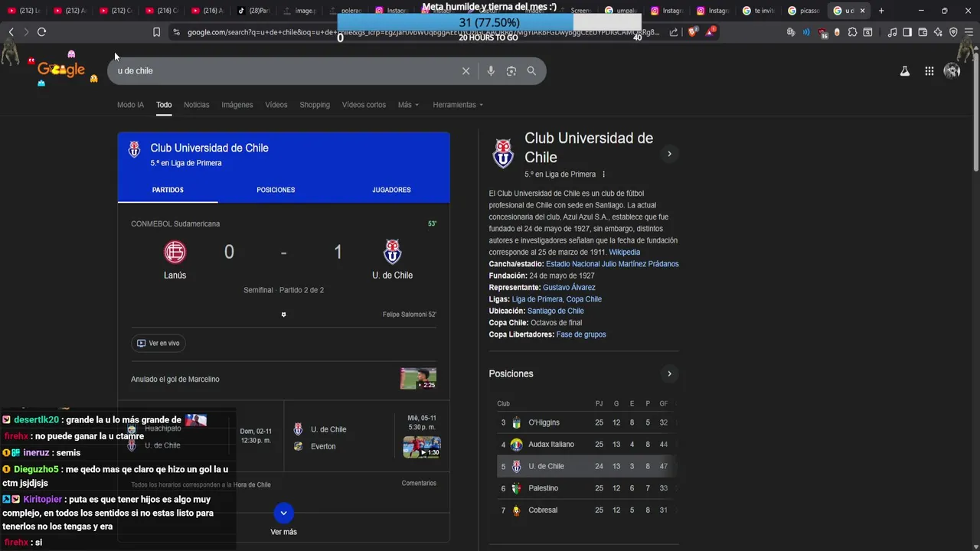Click the share icon in address bar
This screenshot has width=980, height=551.
[674, 32]
